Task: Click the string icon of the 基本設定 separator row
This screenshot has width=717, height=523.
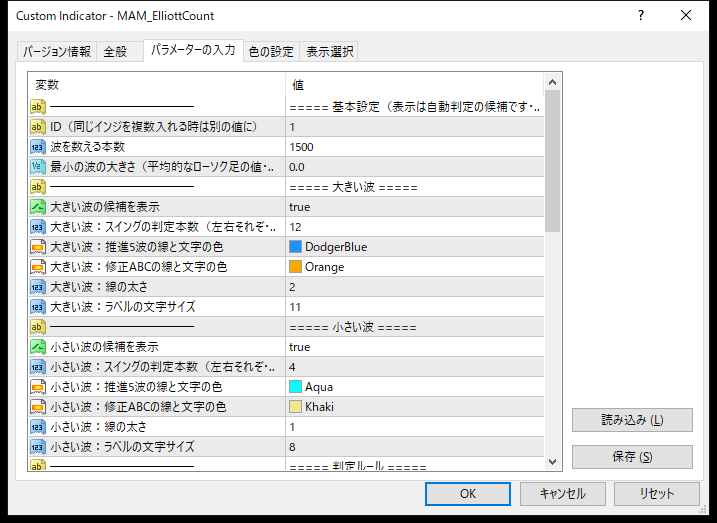Action: (x=38, y=107)
